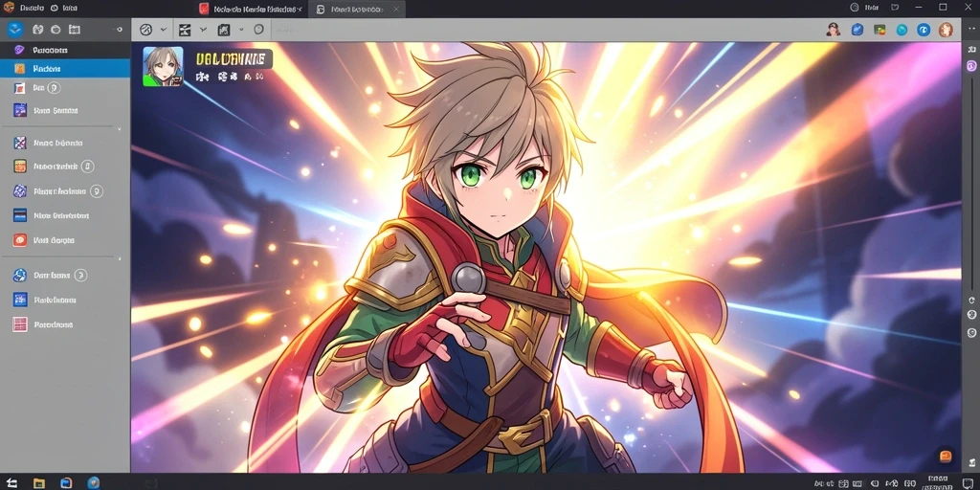The width and height of the screenshot is (980, 490).
Task: Click the character portrait thumbnail on canvas
Action: 163,66
